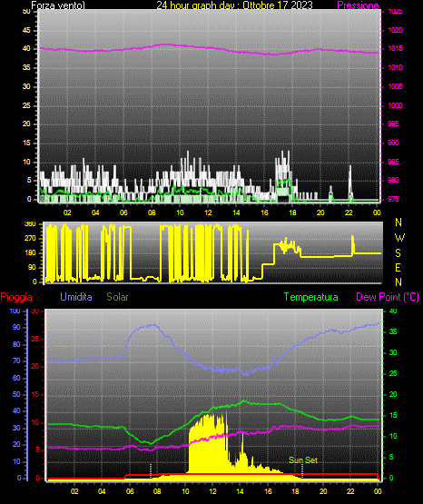This screenshot has height=504, width=423.
Task: Click the green temperature axis value '35'
Action: pos(393,331)
